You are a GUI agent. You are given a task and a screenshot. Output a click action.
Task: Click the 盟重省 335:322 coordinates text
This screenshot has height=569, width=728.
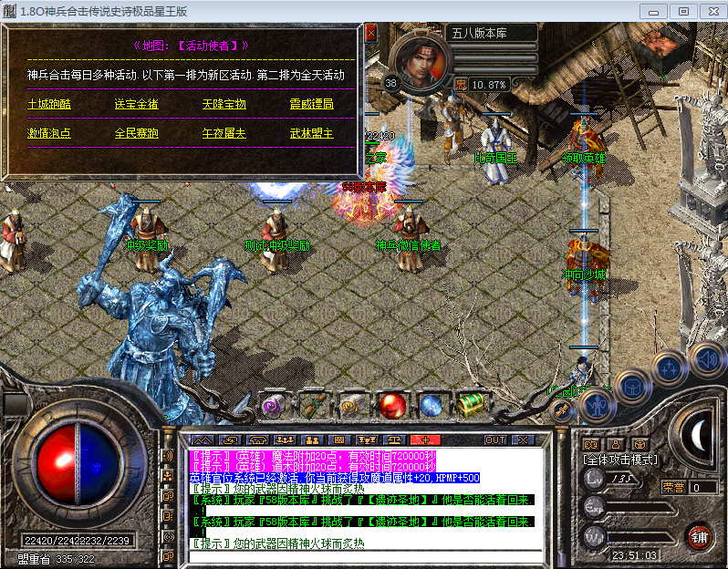click(x=57, y=559)
